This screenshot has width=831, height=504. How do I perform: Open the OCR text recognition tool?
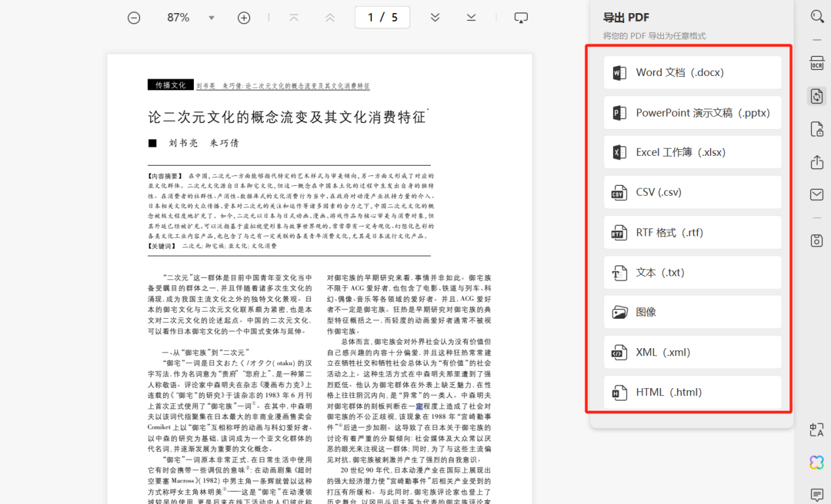coord(817,63)
